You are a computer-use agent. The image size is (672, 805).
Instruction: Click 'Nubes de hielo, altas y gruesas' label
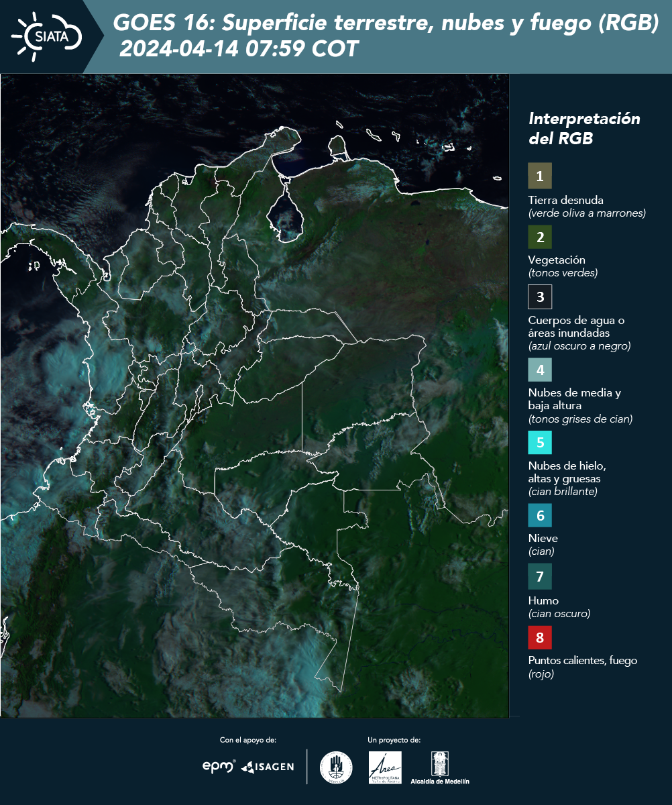(x=567, y=472)
